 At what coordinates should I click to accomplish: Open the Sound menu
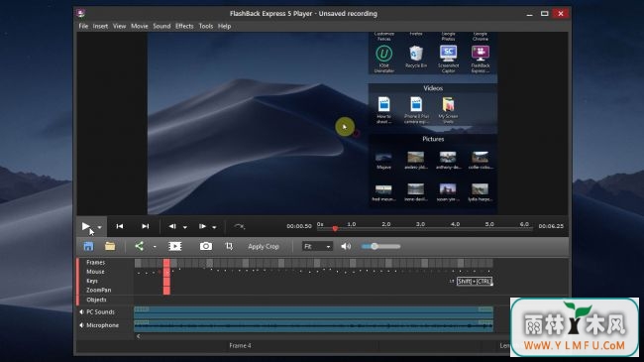click(x=161, y=26)
